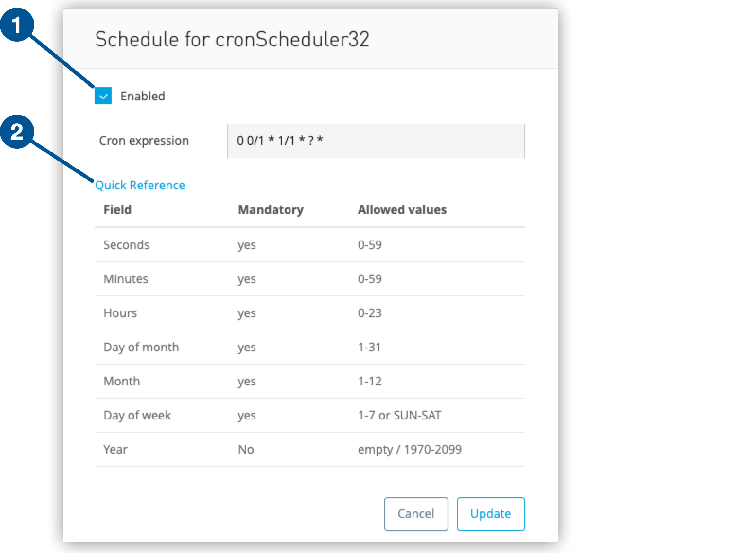The height and width of the screenshot is (553, 756).
Task: Select the cron expression text
Action: coord(282,141)
